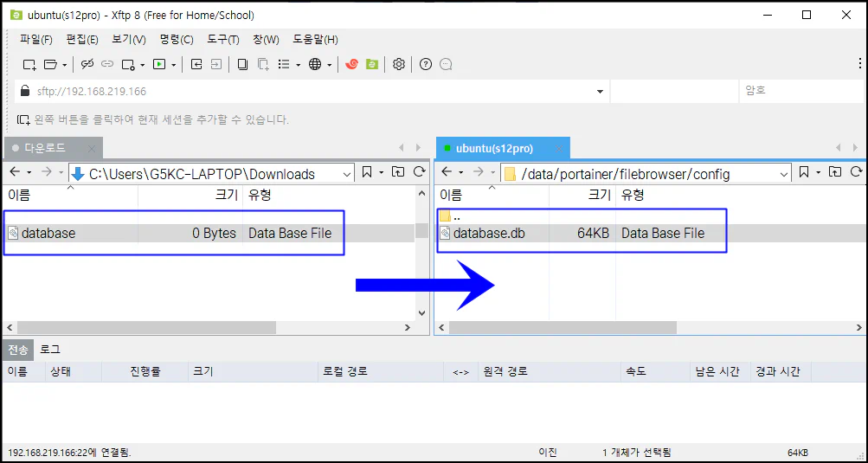Launch Xshell via the red swirl icon
Viewport: 868px width, 463px height.
(x=351, y=65)
